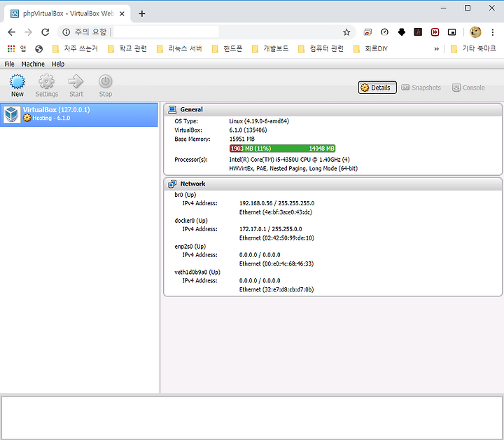The height and width of the screenshot is (440, 504).
Task: Go back in browser history
Action: pos(12,32)
